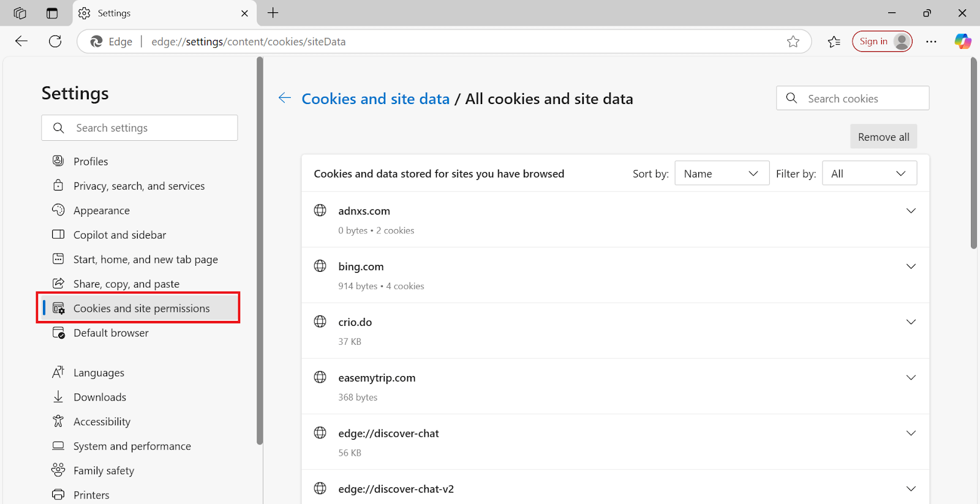Expand the easemytrip.com site data entry
This screenshot has width=980, height=504.
tap(911, 378)
